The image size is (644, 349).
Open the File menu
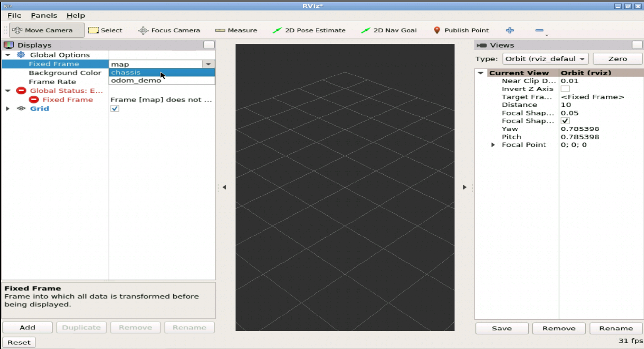14,15
